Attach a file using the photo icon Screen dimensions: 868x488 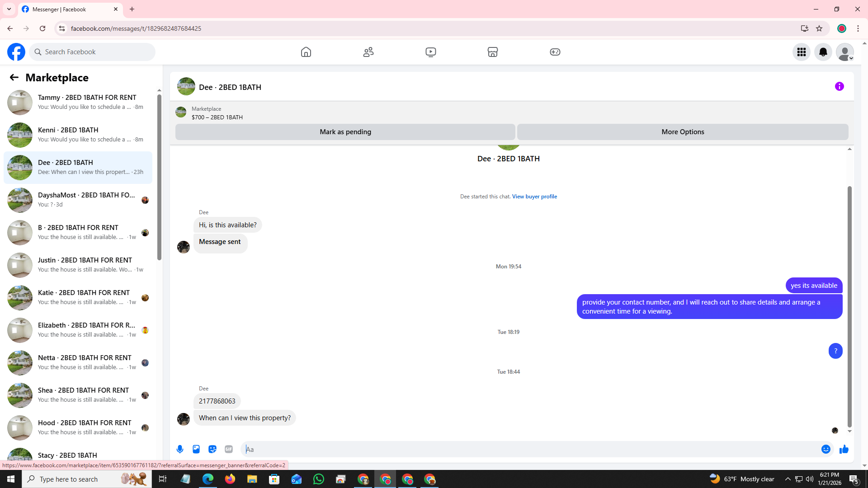(196, 449)
